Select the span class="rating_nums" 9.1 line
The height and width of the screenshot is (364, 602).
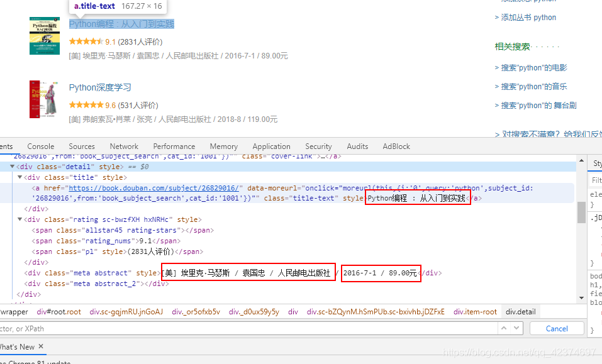[106, 241]
